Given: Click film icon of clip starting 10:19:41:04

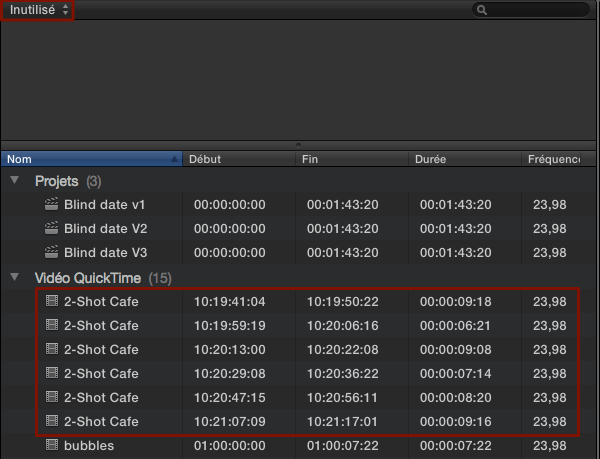Looking at the screenshot, I should (53, 302).
